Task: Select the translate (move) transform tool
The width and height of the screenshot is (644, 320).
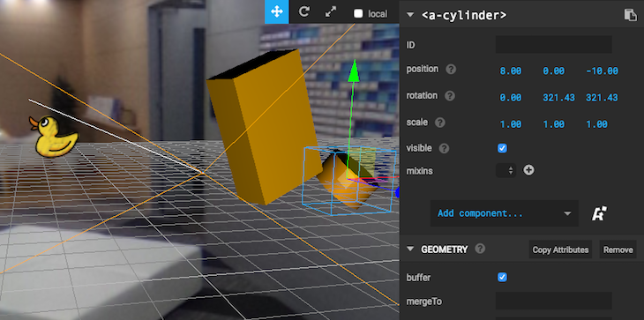Action: tap(277, 11)
